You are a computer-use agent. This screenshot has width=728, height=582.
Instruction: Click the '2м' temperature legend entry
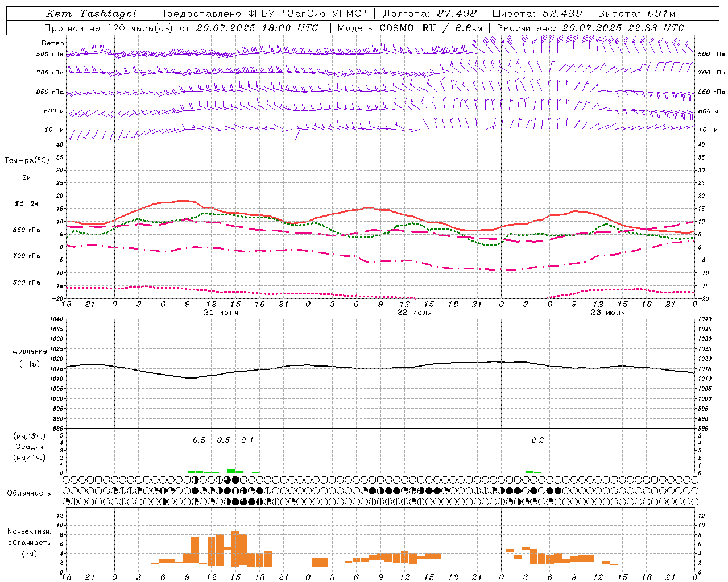[x=27, y=178]
